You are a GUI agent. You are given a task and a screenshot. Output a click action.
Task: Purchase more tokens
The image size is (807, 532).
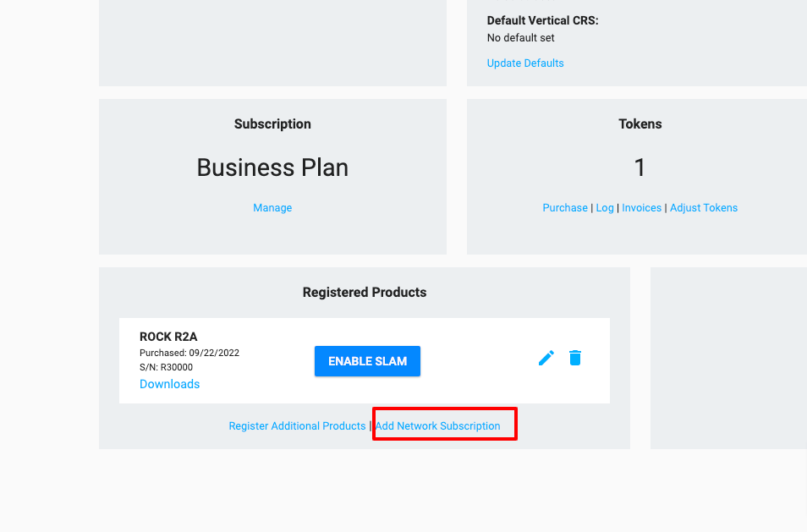(564, 208)
